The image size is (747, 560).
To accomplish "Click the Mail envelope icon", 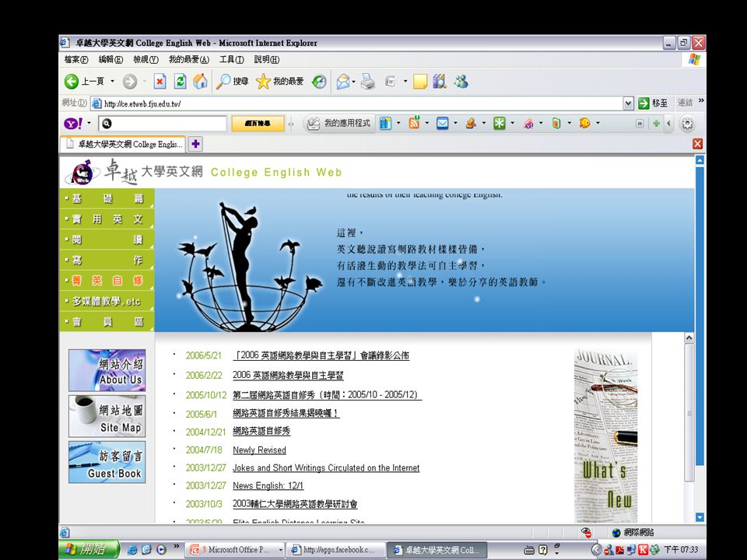I will click(343, 82).
